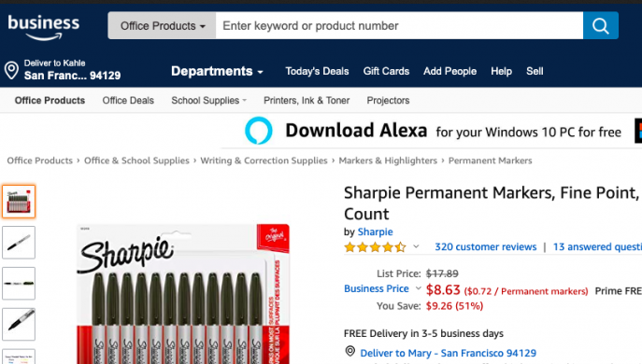Viewport: 642px width, 364px height.
Task: Expand the star rating breakdown chevron
Action: click(416, 246)
